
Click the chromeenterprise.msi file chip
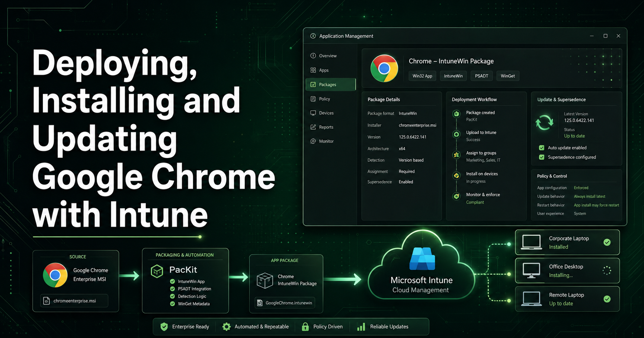pyautogui.click(x=74, y=301)
